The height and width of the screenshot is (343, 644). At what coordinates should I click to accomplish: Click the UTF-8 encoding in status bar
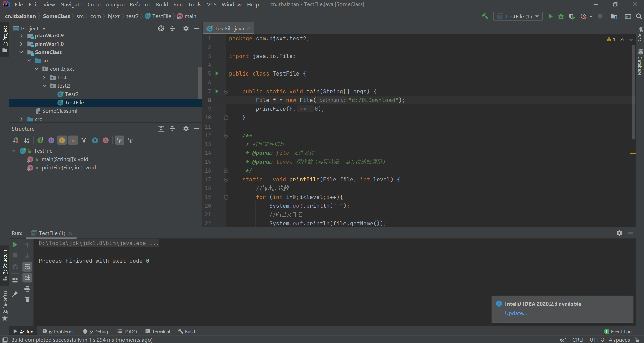click(x=597, y=340)
